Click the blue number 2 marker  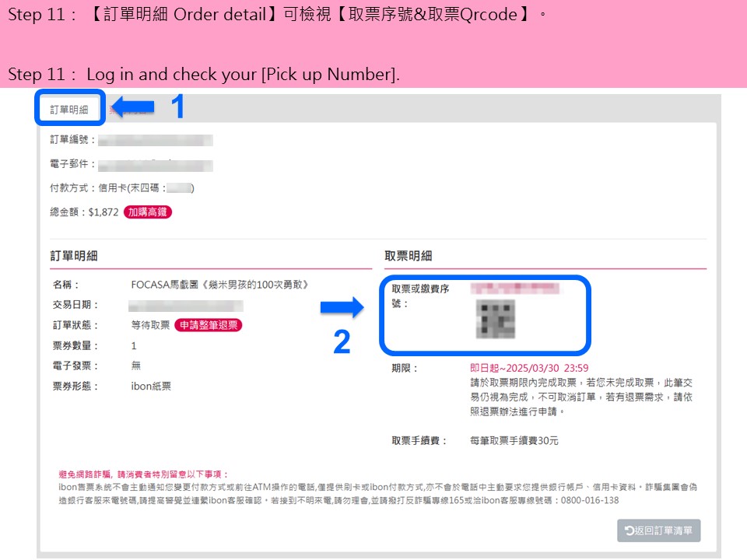342,342
